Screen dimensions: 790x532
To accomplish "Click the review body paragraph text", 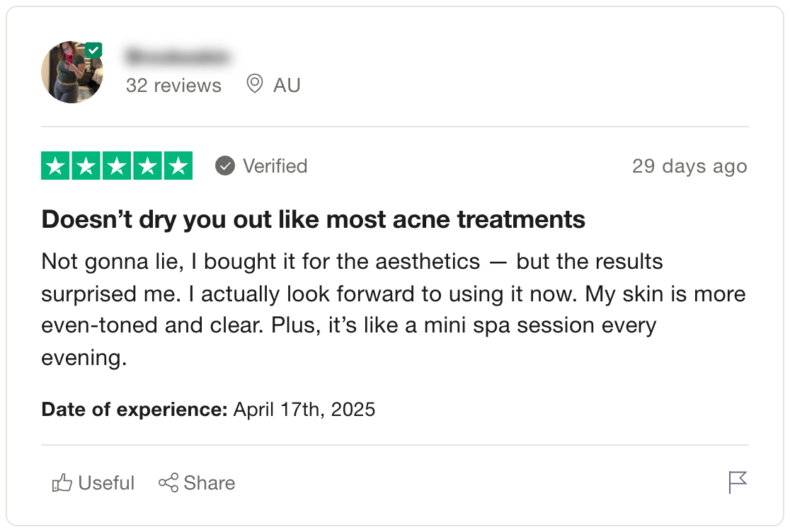I will tap(394, 310).
